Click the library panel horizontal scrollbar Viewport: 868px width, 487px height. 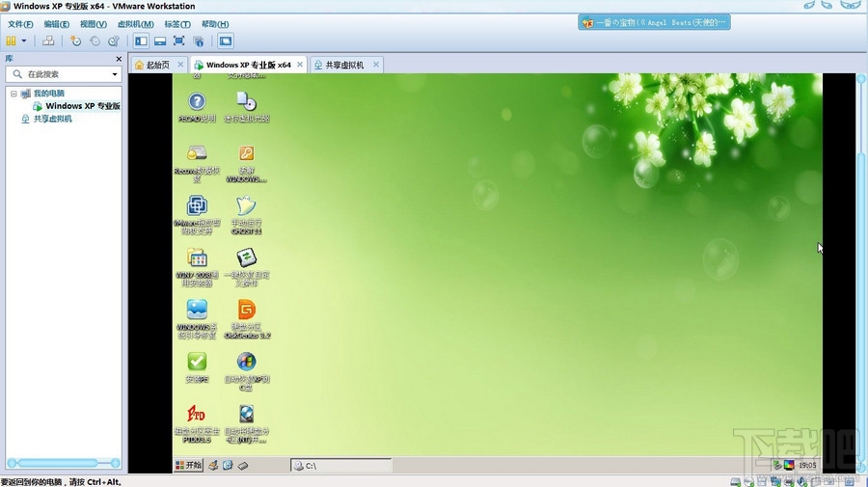click(63, 463)
